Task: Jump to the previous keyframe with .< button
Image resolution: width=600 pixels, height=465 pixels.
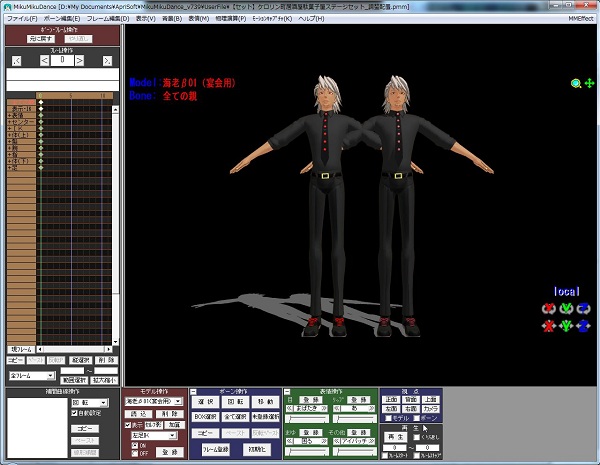Action: point(16,60)
